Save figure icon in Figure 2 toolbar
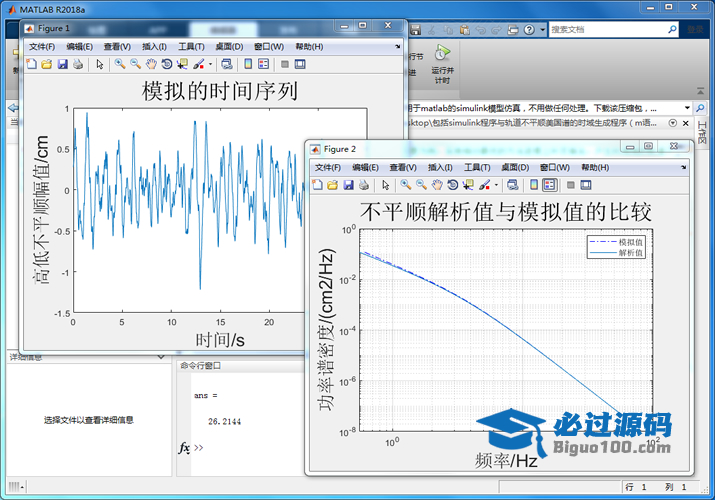The image size is (715, 500). pyautogui.click(x=348, y=185)
